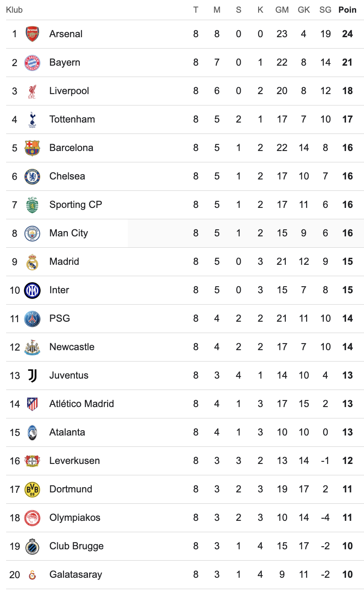
Task: Select the Chelsea club badge
Action: point(32,176)
